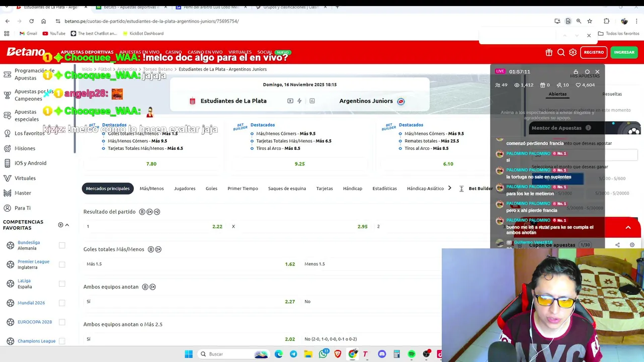Tick the Bundesliga Alemania checkbox

click(x=62, y=245)
